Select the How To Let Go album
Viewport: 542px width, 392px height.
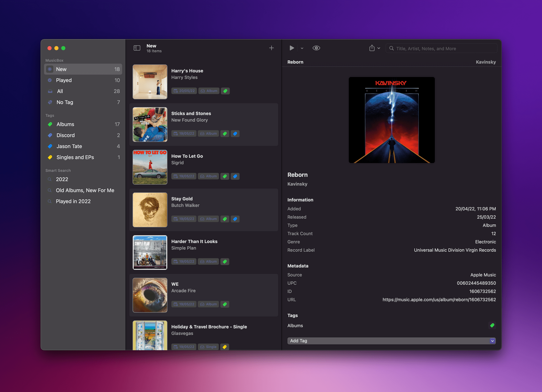click(x=204, y=167)
